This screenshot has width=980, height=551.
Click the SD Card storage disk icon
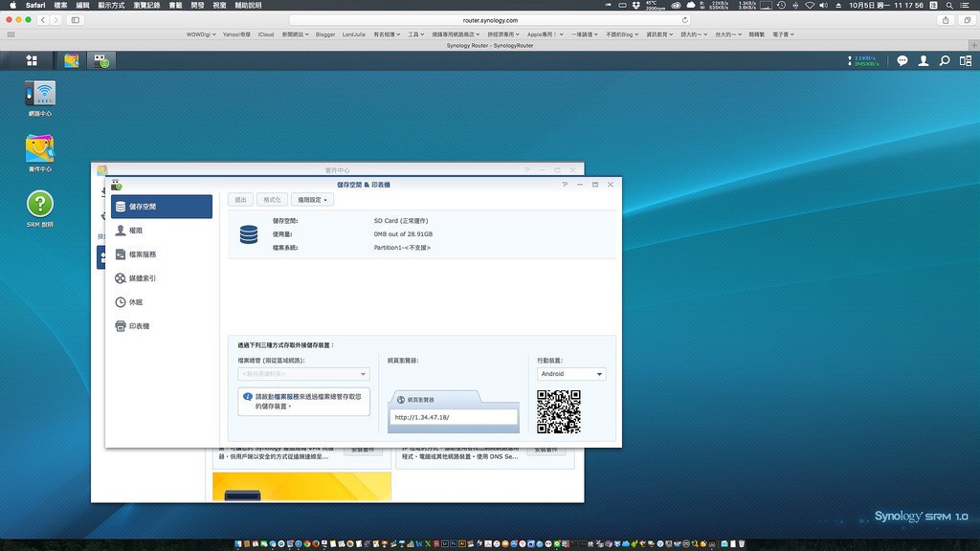tap(249, 234)
